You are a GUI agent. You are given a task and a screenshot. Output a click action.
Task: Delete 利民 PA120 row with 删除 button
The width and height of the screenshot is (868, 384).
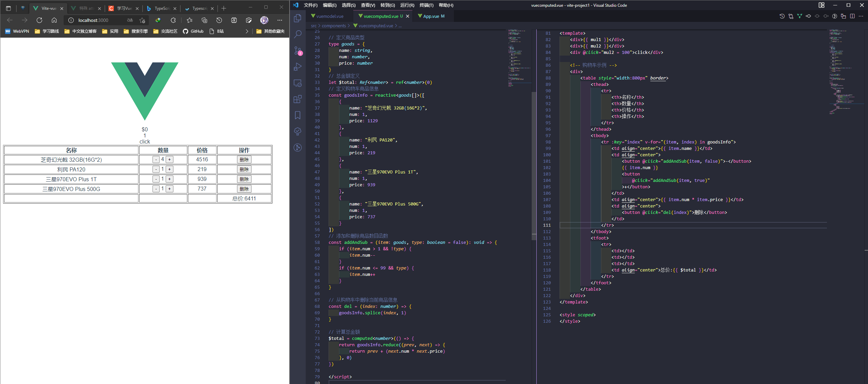pyautogui.click(x=244, y=169)
